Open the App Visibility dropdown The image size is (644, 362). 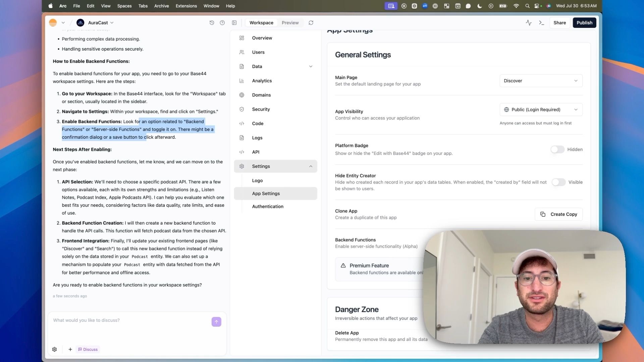click(x=541, y=110)
